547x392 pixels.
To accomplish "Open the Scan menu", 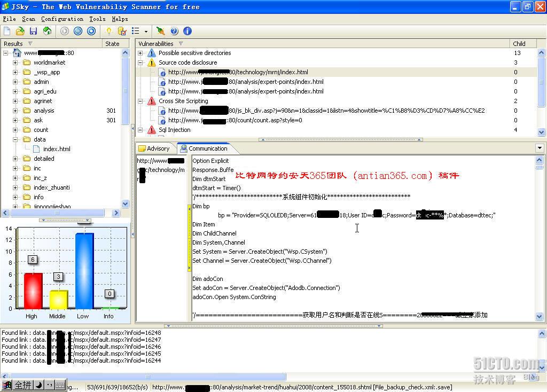I will click(29, 19).
